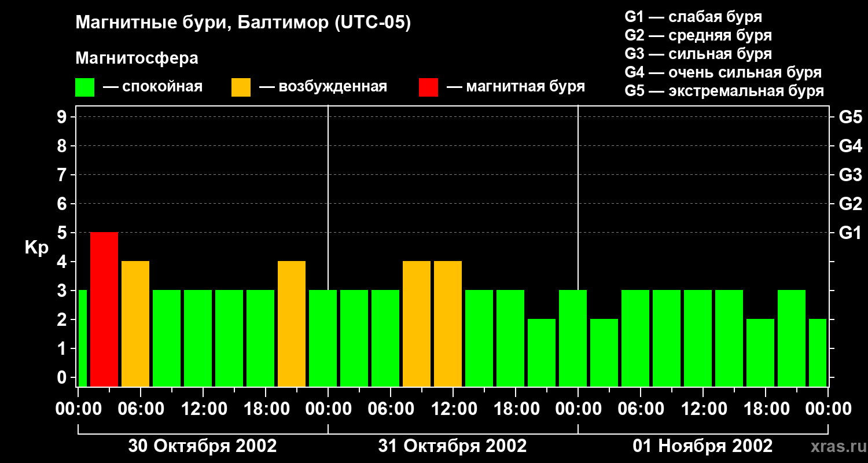Click the chart title 'Магнитные бури, Балтимор'
This screenshot has width=868, height=463.
tap(243, 23)
